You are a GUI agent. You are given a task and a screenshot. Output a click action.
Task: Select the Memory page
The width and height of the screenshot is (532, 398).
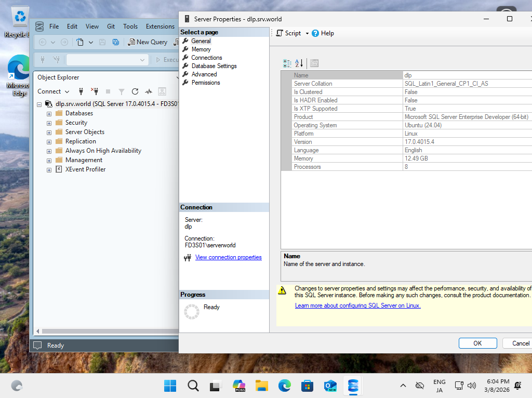(201, 49)
